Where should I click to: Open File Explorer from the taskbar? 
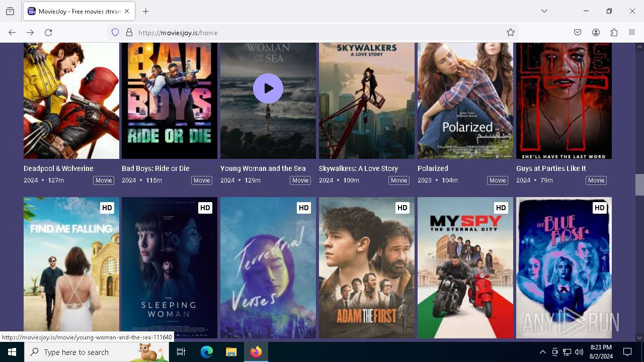point(231,352)
